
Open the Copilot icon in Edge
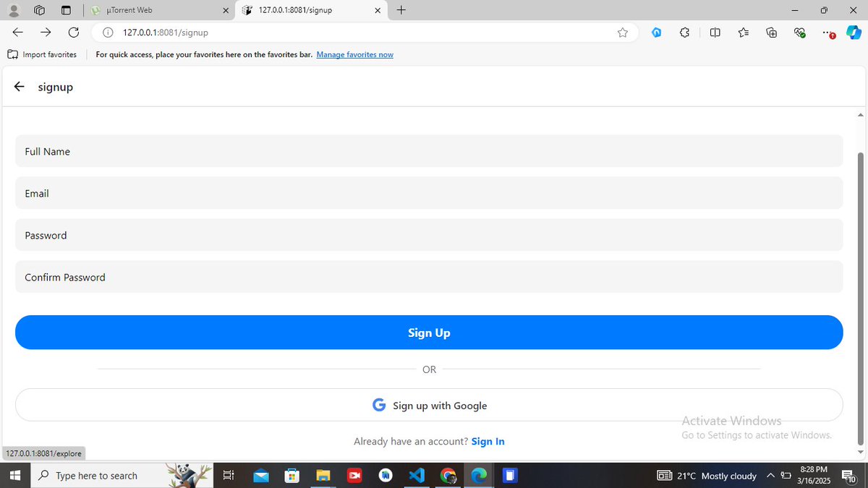click(854, 32)
